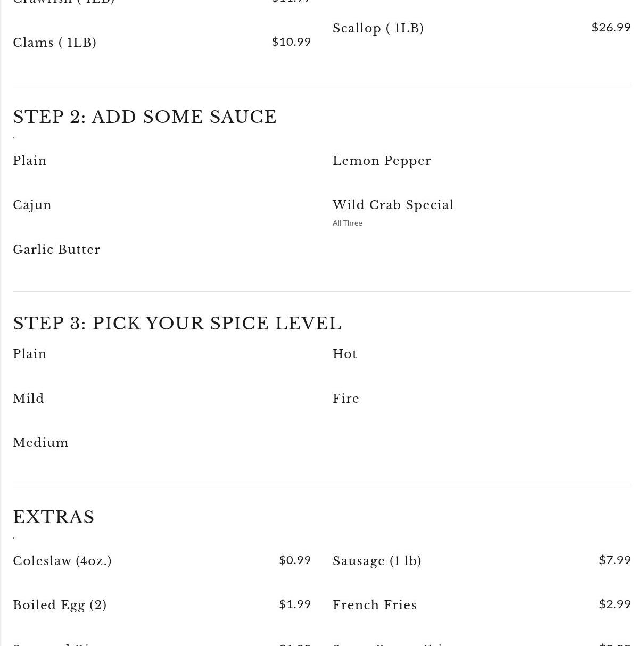Screen dimensions: 644x646
Task: Select the Scallop (1LB) item
Action: coord(378,28)
